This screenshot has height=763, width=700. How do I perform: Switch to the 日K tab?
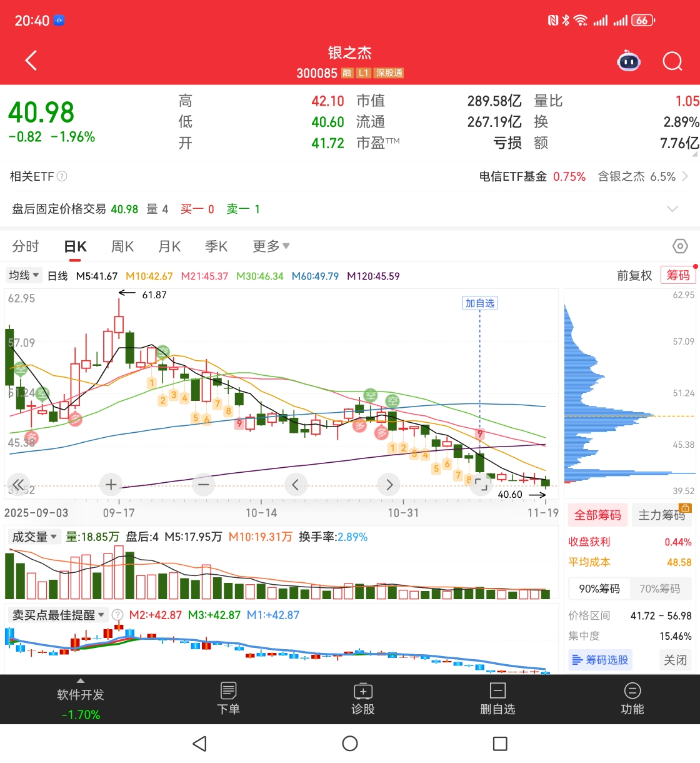tap(76, 246)
